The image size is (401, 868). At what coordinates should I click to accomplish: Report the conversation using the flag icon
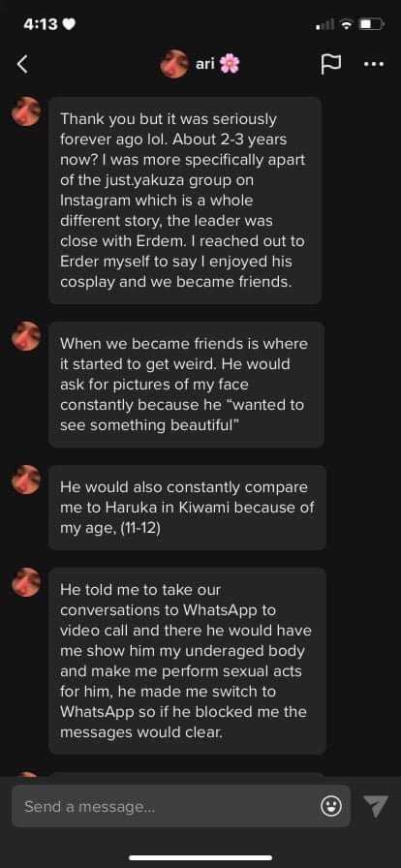(330, 64)
